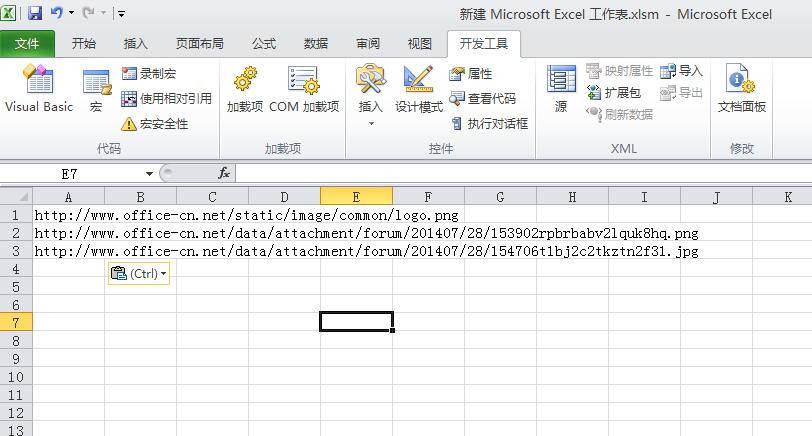
Task: Select row 7 header
Action: click(16, 323)
